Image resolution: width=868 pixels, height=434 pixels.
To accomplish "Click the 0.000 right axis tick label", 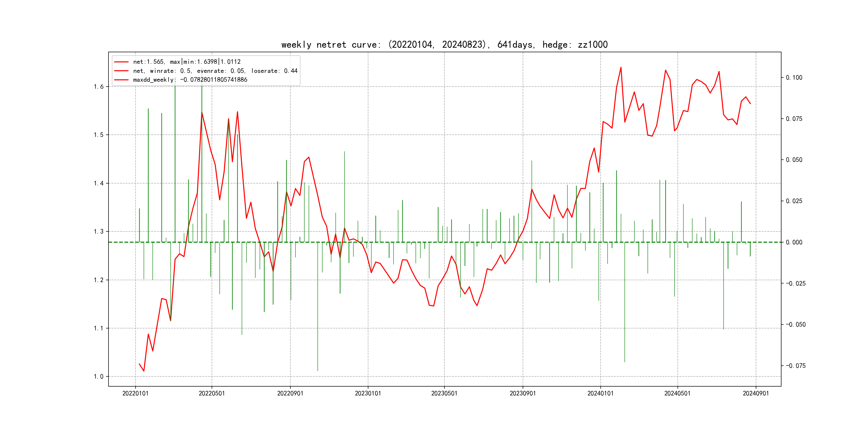I will (x=794, y=242).
